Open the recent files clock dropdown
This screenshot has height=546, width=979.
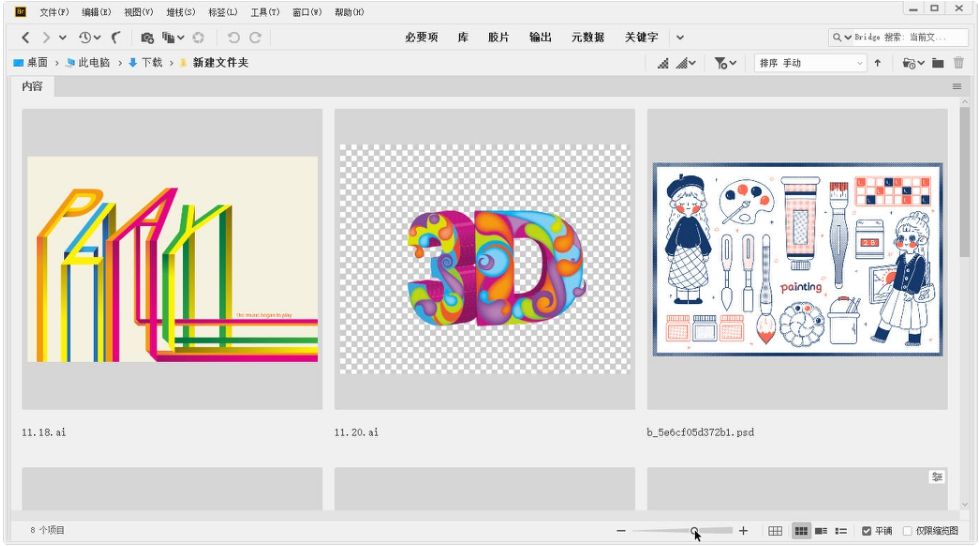tap(89, 37)
